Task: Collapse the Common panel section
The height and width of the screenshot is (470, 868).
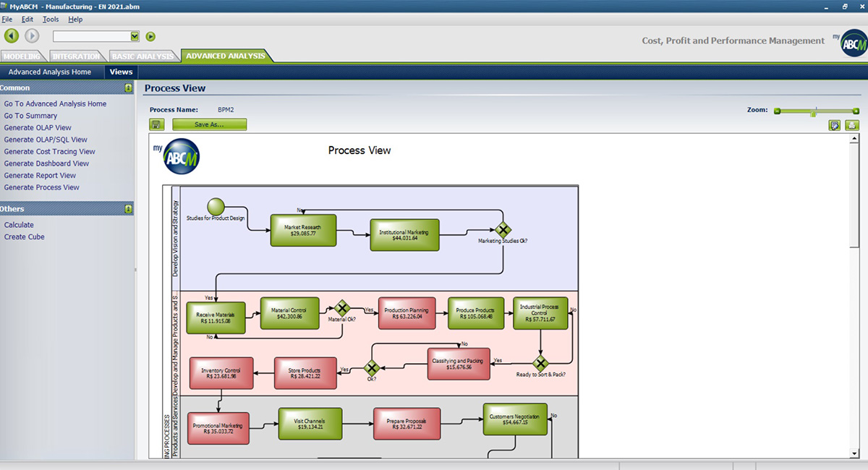Action: click(128, 87)
